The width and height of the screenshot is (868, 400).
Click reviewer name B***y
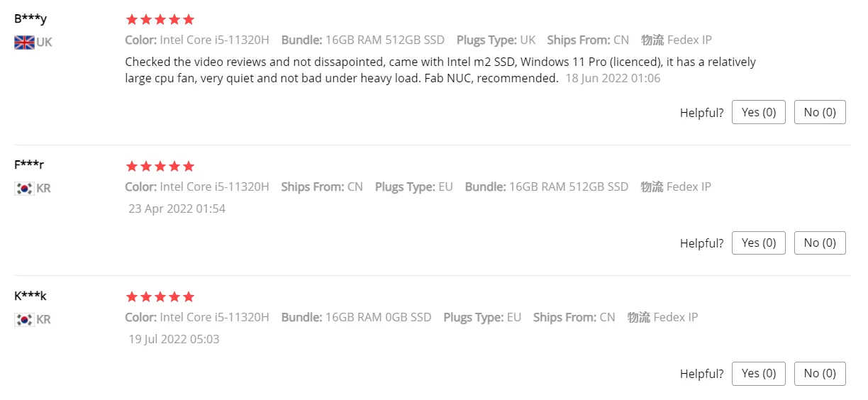[30, 18]
